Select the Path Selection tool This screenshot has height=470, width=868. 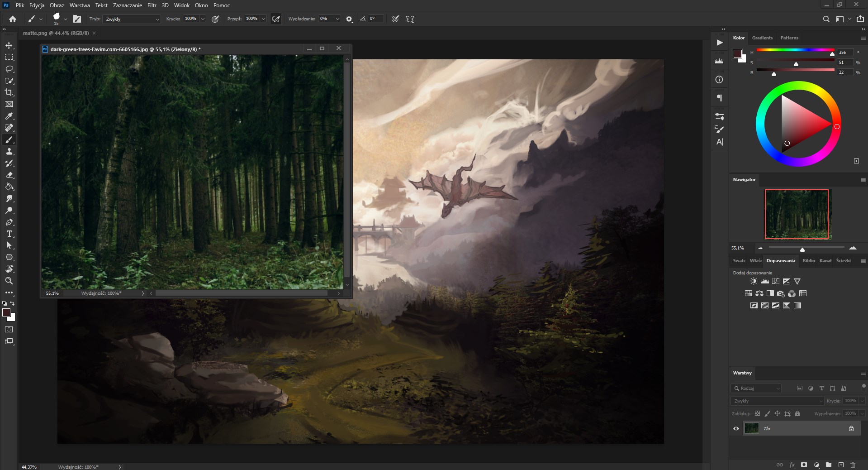click(x=9, y=245)
